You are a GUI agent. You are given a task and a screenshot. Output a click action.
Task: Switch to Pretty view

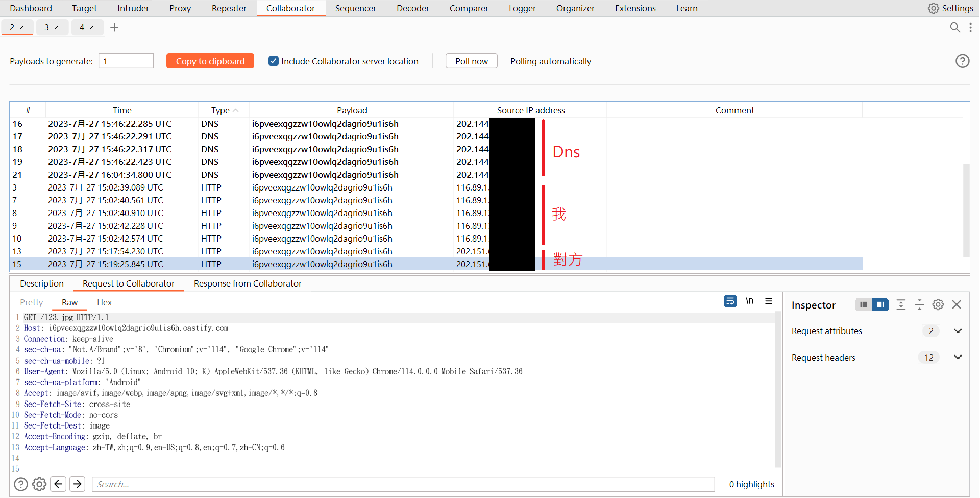[32, 302]
